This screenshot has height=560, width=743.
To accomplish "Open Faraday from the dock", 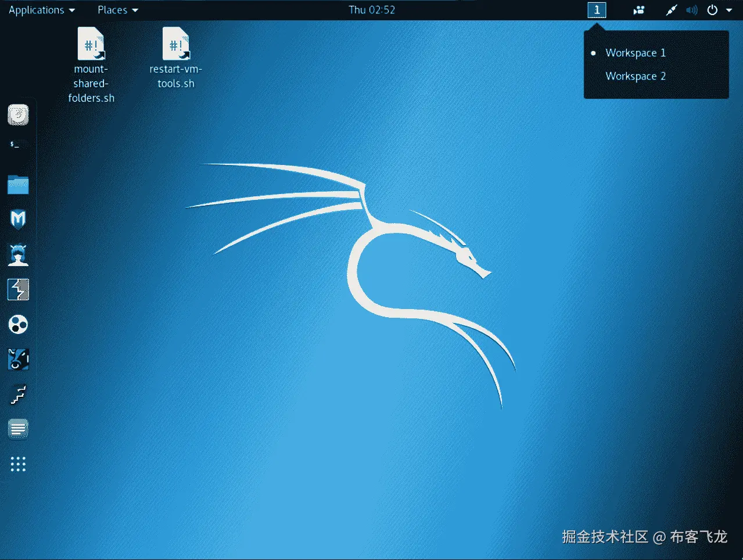I will 18,394.
